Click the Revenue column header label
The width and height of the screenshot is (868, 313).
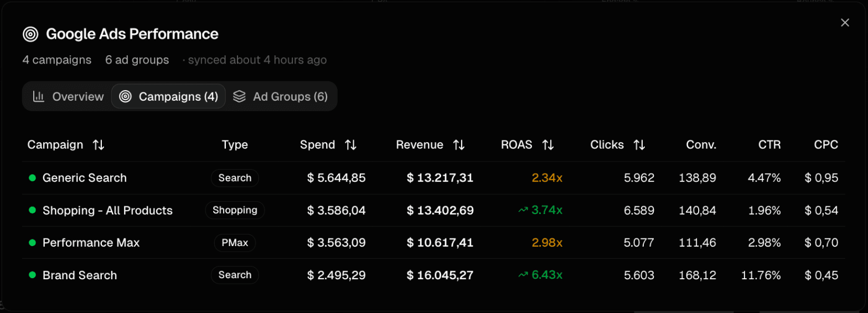[420, 145]
